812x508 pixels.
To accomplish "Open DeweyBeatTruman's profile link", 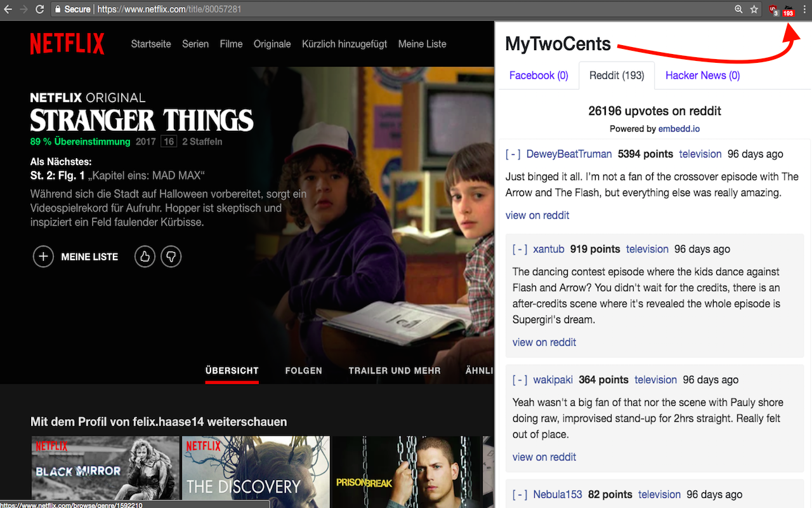I will click(x=569, y=154).
